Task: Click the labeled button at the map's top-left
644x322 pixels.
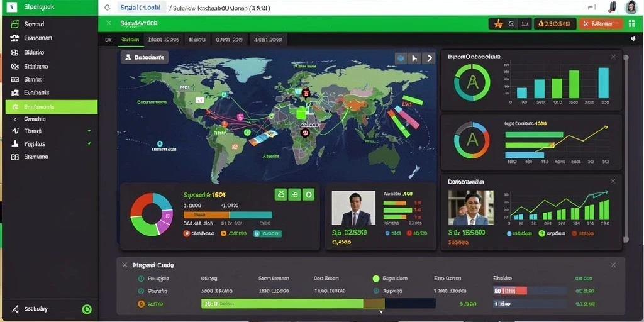Action: (x=145, y=57)
